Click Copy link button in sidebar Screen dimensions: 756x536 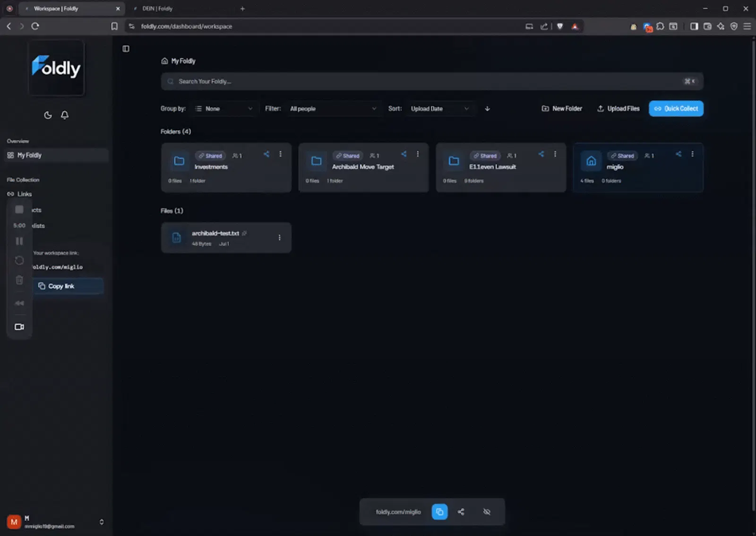click(68, 286)
